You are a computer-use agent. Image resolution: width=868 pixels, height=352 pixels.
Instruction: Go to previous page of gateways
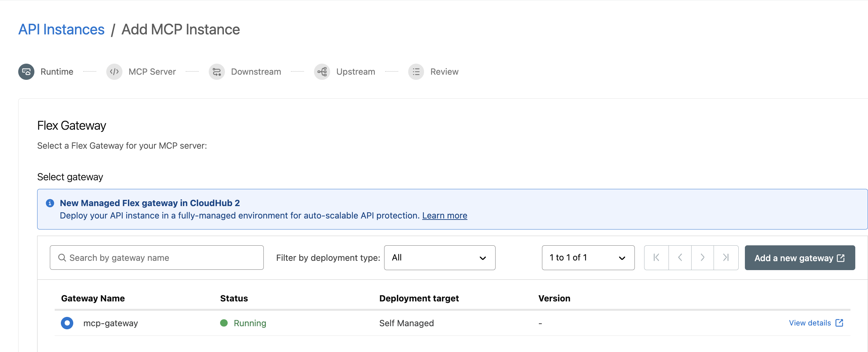[680, 257]
